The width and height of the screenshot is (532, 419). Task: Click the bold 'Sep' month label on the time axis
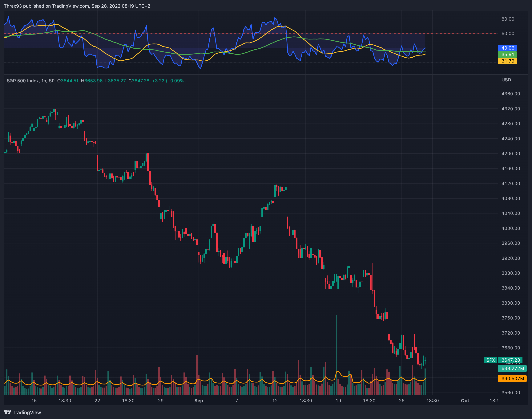199,401
